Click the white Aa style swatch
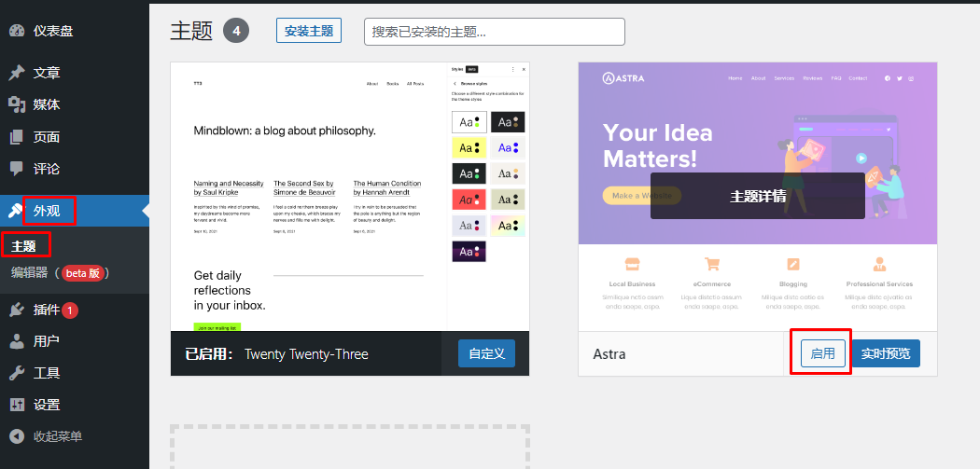Viewport: 980px width, 469px height. (469, 122)
